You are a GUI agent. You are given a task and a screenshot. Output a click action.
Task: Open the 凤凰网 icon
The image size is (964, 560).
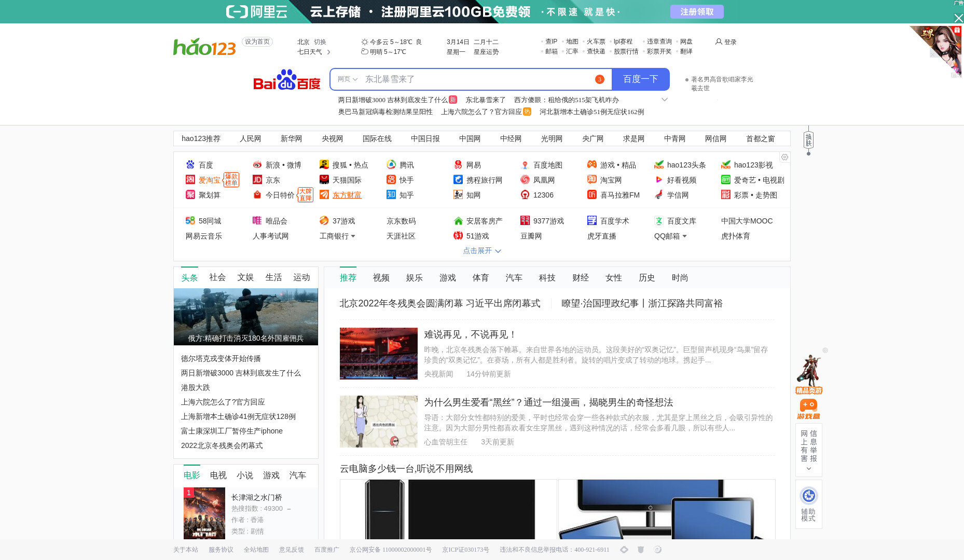click(525, 180)
